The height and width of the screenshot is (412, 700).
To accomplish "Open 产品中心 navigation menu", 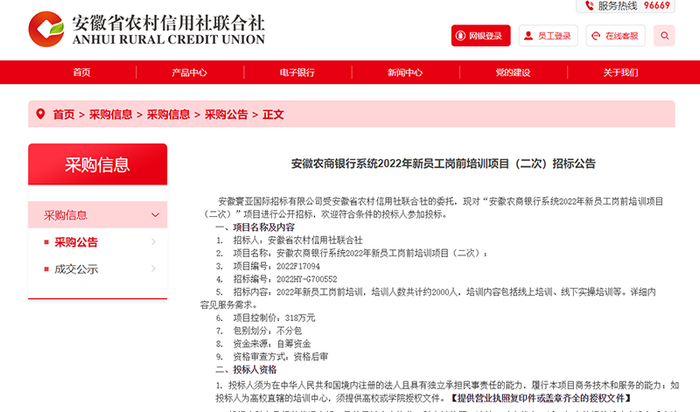I will (189, 72).
